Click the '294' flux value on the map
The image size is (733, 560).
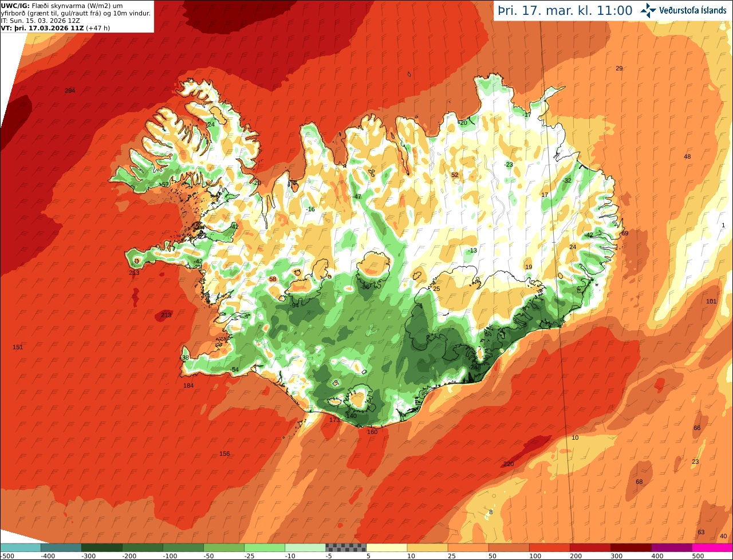point(70,91)
